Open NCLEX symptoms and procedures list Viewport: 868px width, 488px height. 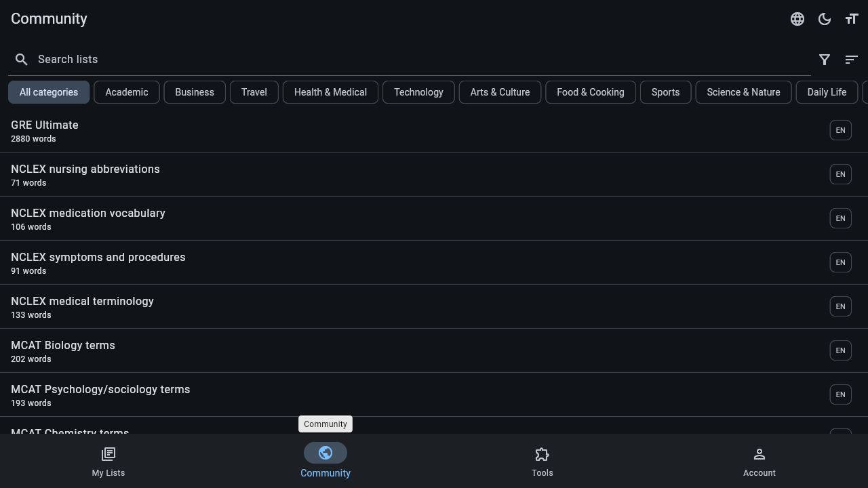pos(434,263)
